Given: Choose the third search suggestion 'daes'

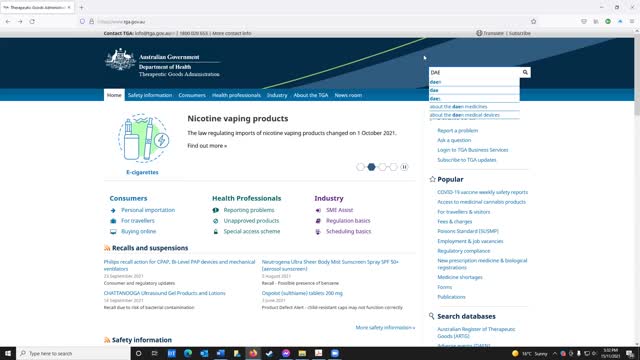Looking at the screenshot, I should point(435,98).
